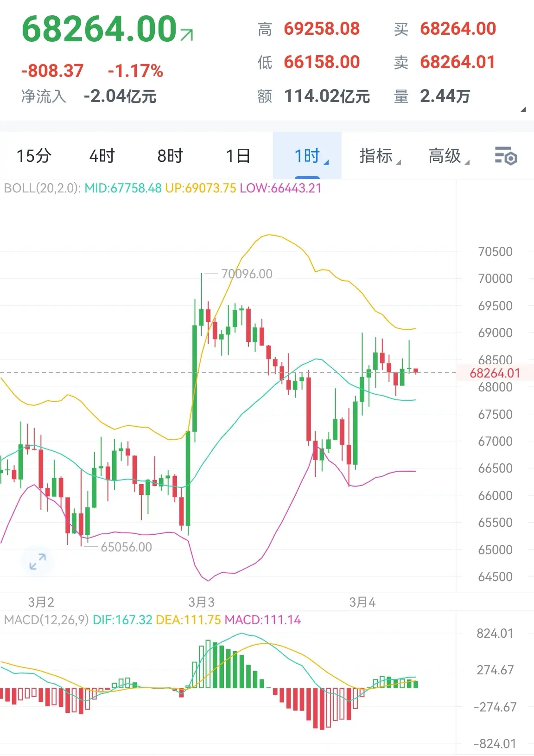The image size is (534, 756).
Task: Switch to 1日 timeframe tab
Action: (238, 156)
